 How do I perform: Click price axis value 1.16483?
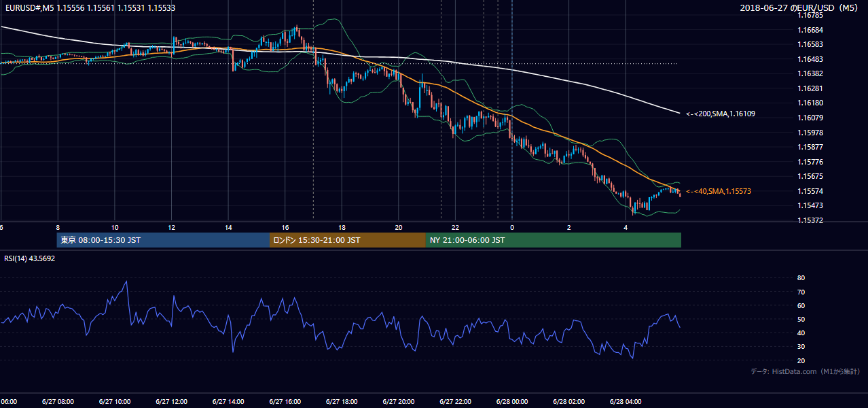810,59
